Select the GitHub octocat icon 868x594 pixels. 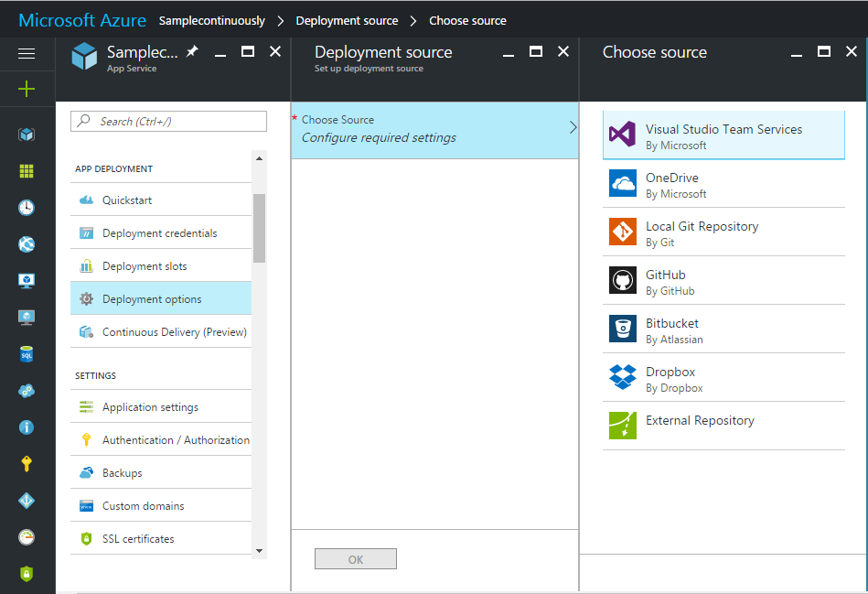pyautogui.click(x=622, y=280)
